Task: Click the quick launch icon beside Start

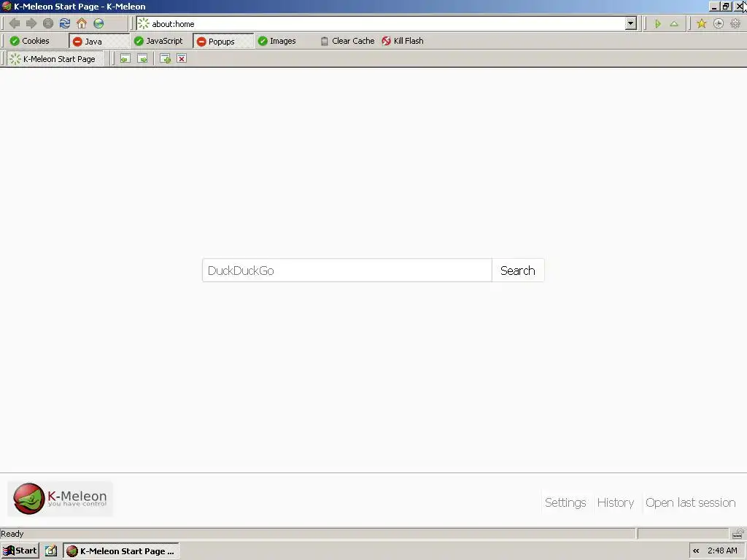Action: (x=51, y=551)
